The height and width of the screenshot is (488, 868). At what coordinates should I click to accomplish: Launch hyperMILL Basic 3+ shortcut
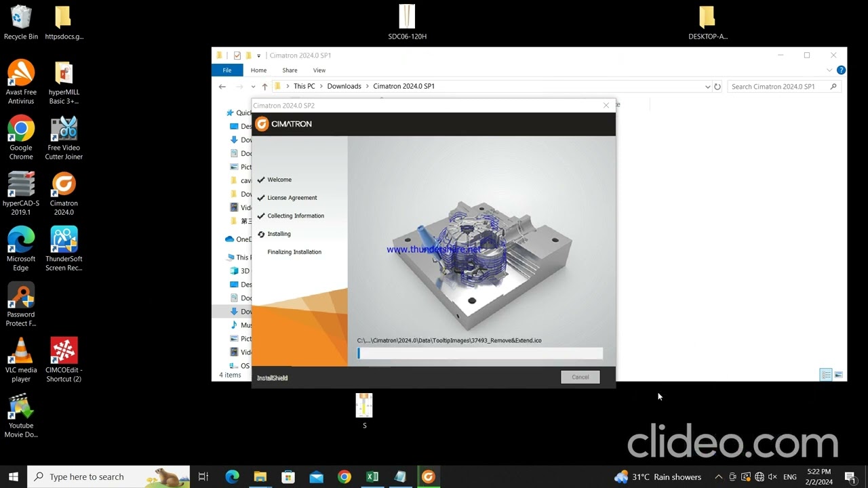(x=64, y=82)
